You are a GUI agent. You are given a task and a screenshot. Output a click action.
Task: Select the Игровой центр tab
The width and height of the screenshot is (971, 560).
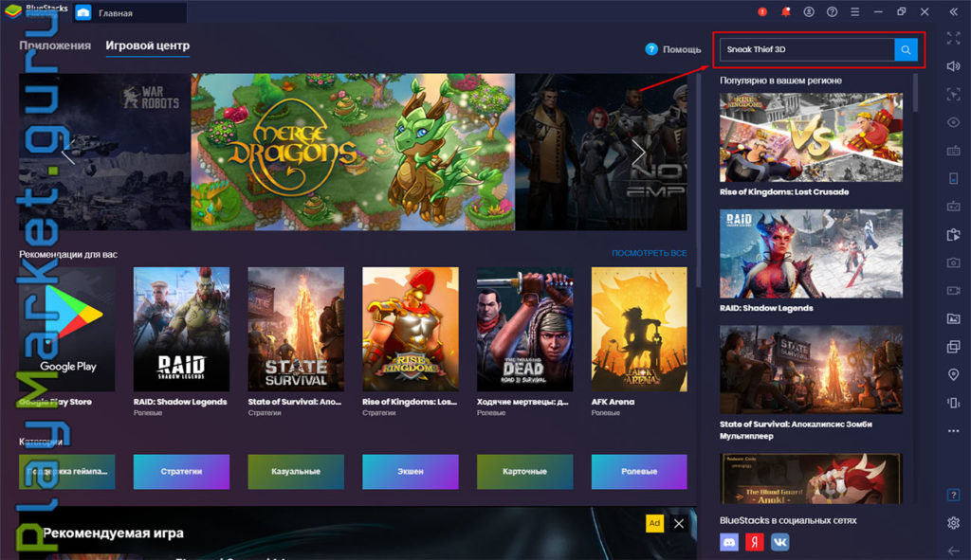pyautogui.click(x=147, y=45)
